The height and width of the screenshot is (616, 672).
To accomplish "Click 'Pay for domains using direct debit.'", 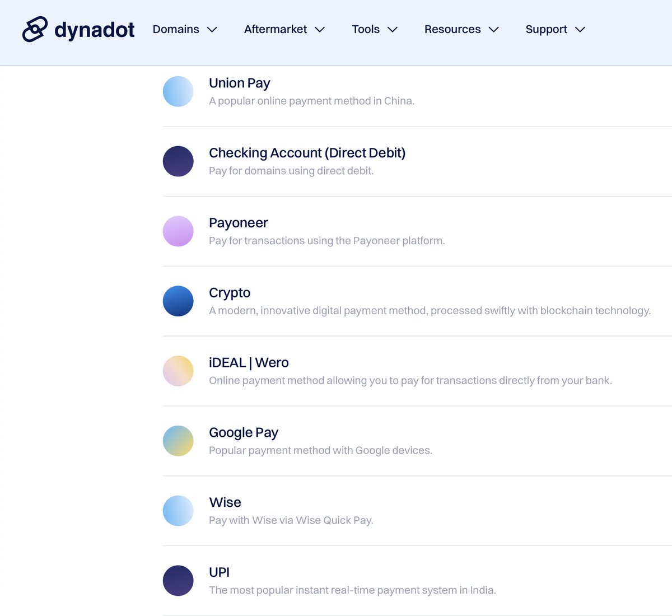I will coord(291,171).
